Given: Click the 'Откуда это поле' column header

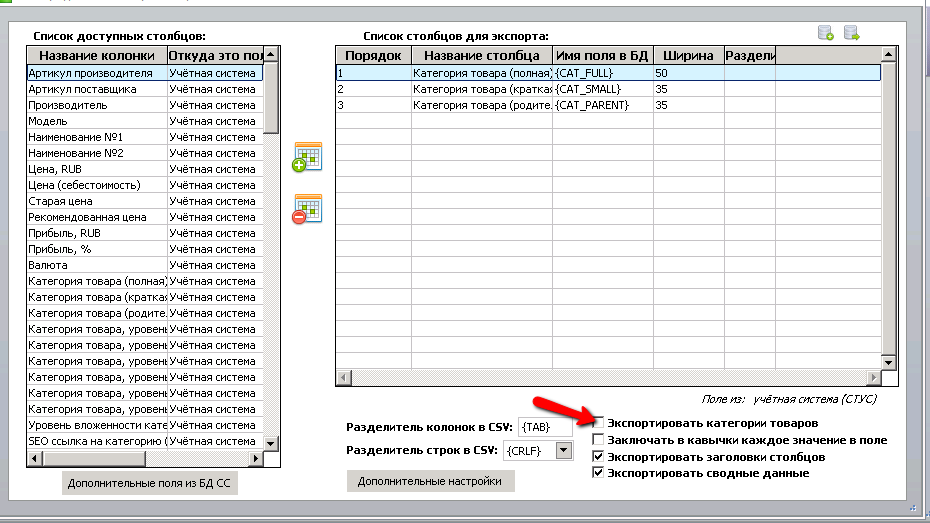Looking at the screenshot, I should [215, 56].
